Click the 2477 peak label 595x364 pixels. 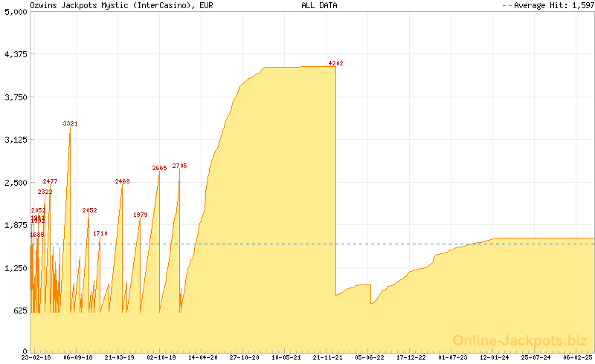click(50, 181)
